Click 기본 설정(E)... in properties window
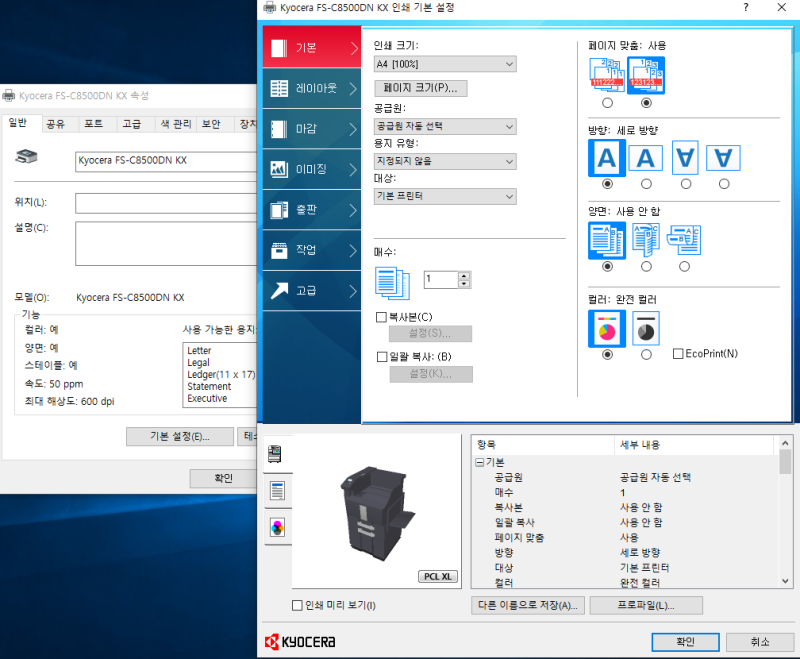The image size is (800, 659). tap(180, 437)
